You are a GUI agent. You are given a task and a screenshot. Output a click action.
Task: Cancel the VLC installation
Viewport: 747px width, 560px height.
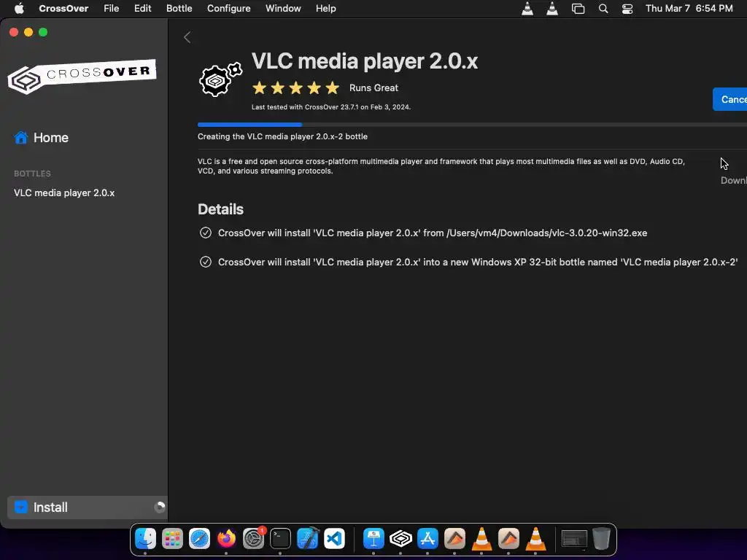tap(729, 99)
